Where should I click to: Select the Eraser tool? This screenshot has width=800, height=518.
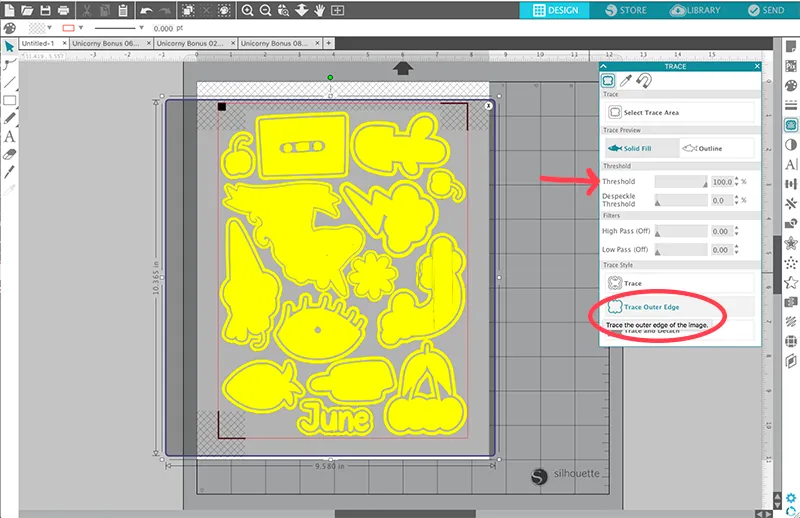coord(9,154)
